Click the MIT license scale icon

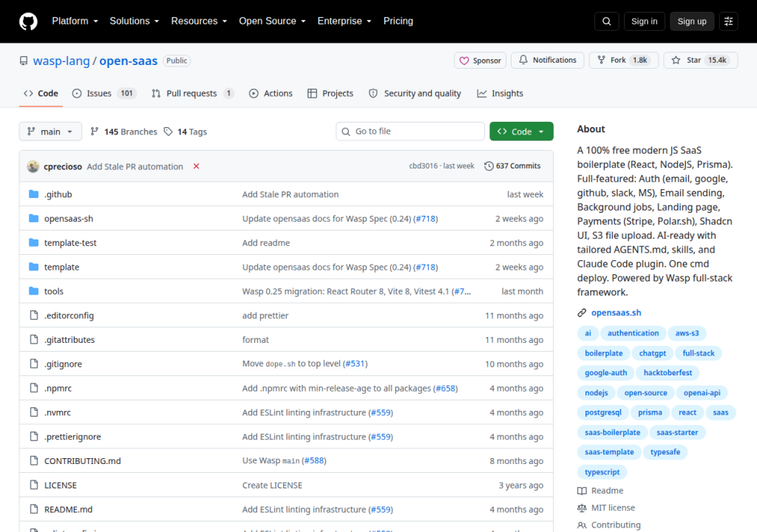click(582, 508)
